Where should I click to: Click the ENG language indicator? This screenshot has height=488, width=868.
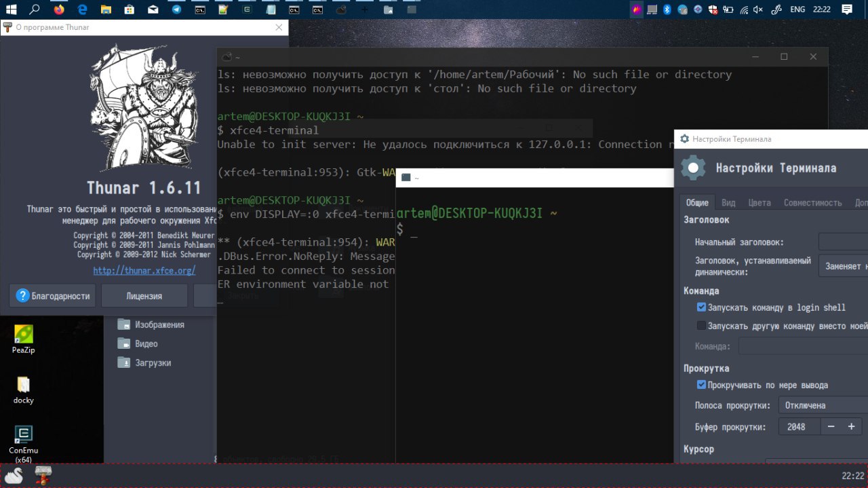point(797,10)
